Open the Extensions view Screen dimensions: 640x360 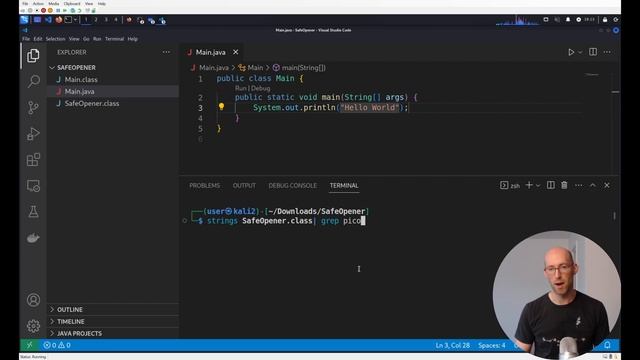(33, 160)
